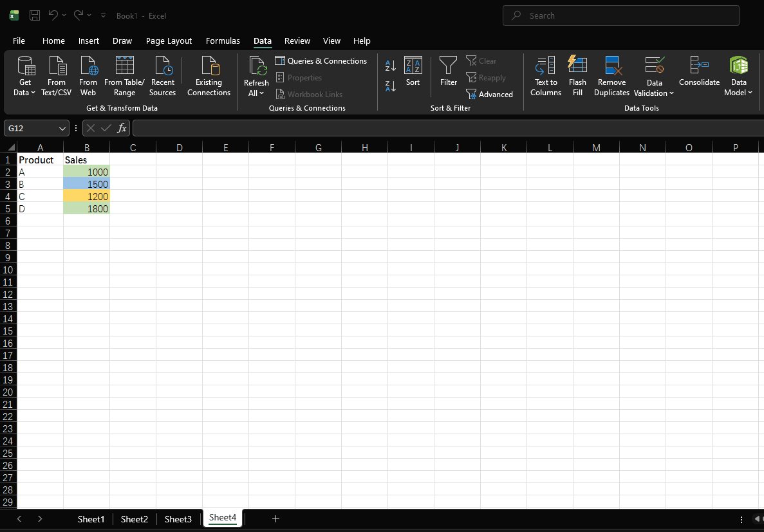
Task: Open the Advanced filter dialog
Action: (x=490, y=94)
